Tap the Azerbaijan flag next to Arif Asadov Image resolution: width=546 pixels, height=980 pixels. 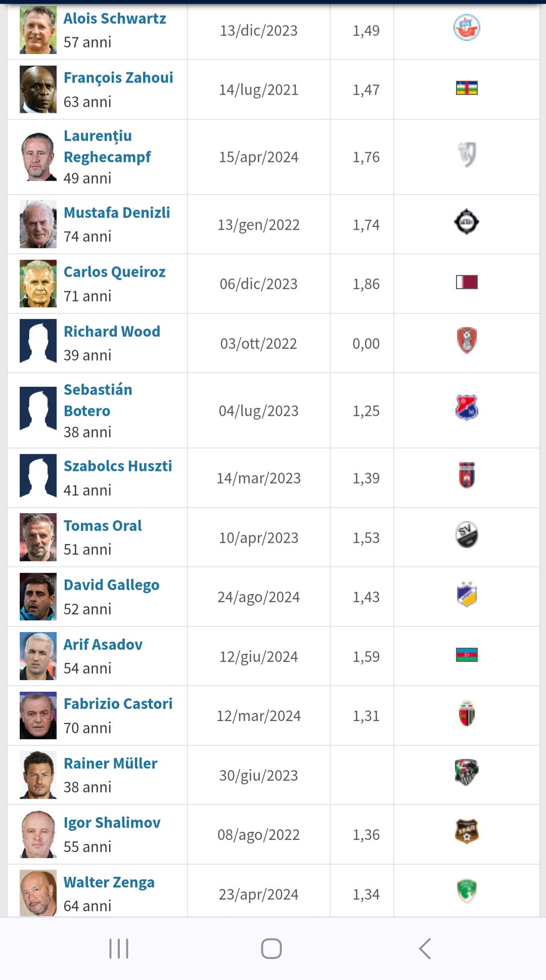click(467, 655)
